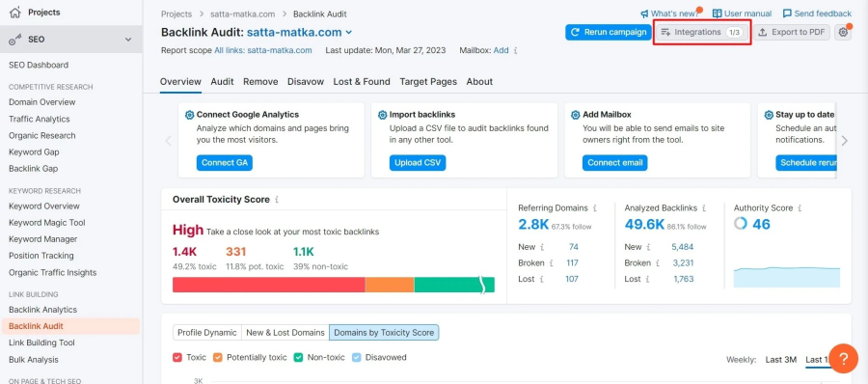The image size is (868, 384).
Task: Click the Stay up to date gear icon
Action: (x=769, y=115)
